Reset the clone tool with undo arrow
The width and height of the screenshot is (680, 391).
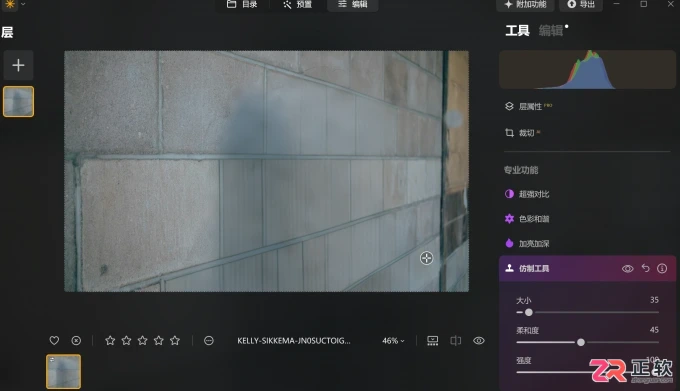[x=645, y=268]
